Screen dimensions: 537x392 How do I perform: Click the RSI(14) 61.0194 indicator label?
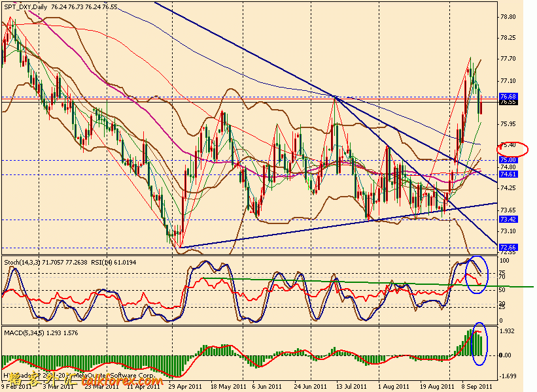(x=113, y=263)
